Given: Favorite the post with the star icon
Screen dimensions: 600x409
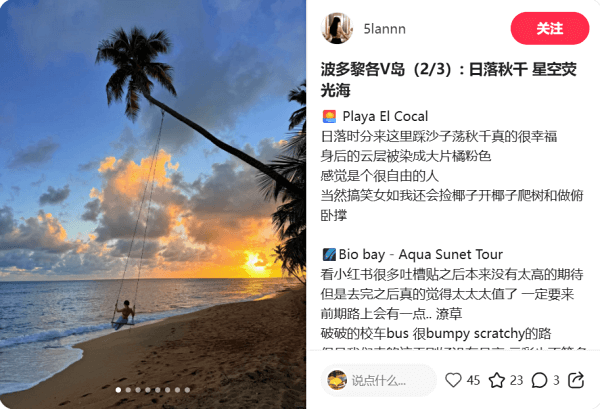Looking at the screenshot, I should point(497,380).
